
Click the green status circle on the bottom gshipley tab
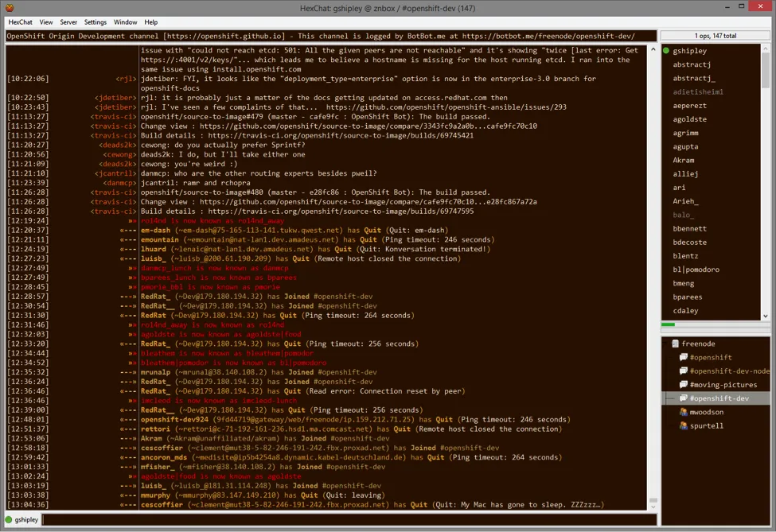(x=8, y=519)
